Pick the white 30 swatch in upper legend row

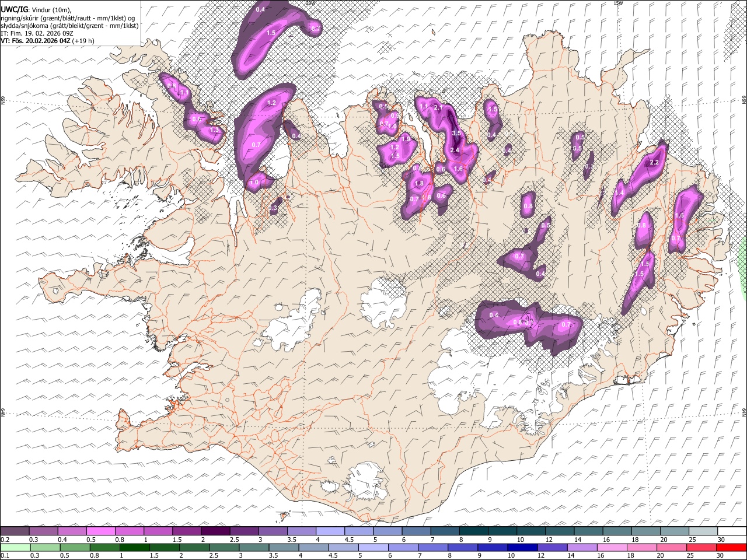(732, 531)
